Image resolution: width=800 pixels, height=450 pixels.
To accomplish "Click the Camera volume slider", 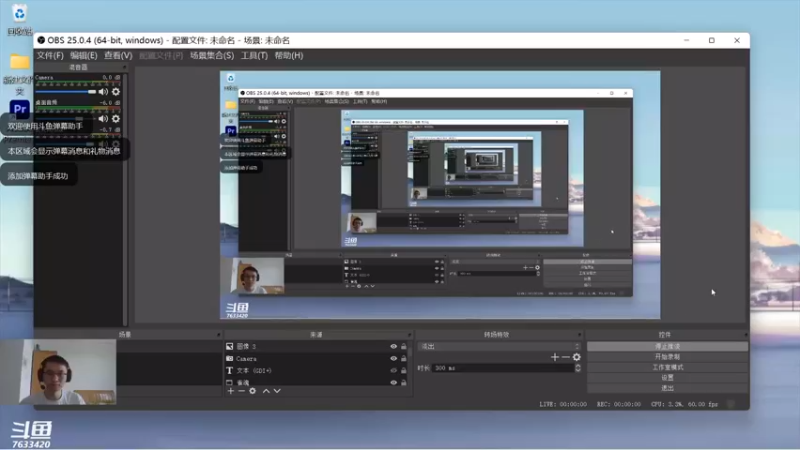I will click(x=66, y=92).
